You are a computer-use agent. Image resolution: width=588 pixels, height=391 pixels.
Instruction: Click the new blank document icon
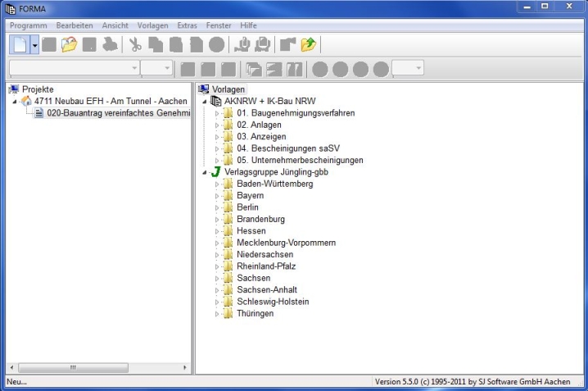click(19, 46)
